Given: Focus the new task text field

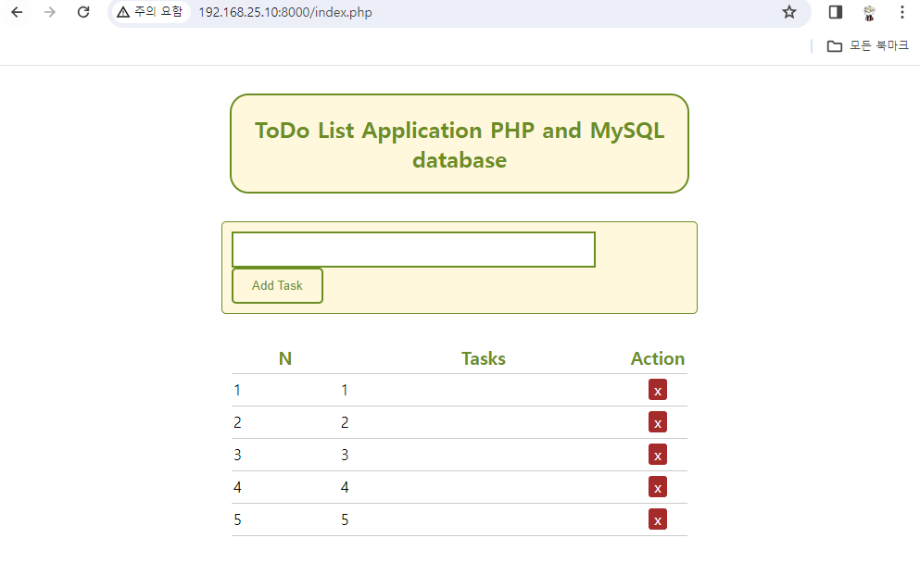Looking at the screenshot, I should click(413, 250).
